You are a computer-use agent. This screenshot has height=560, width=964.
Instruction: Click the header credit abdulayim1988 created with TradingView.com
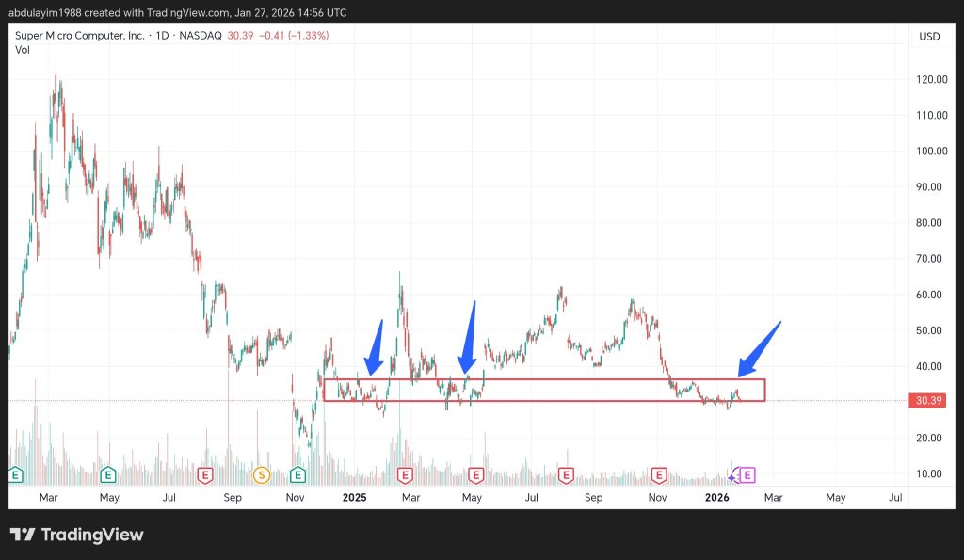tap(120, 12)
